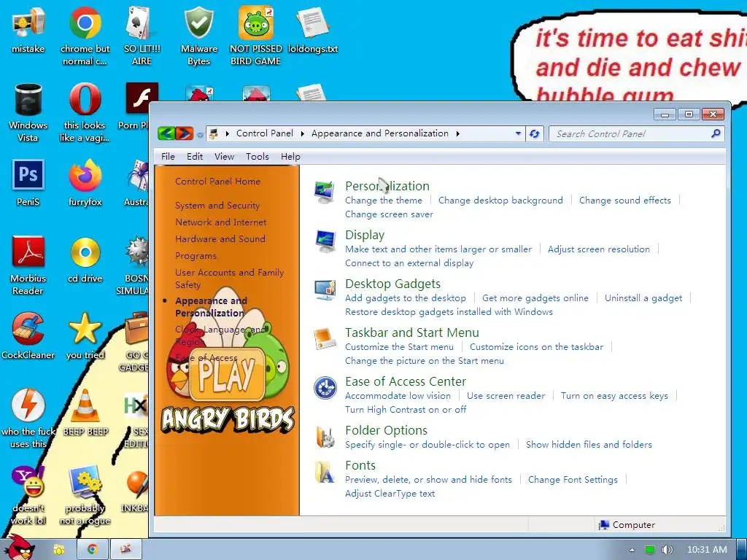This screenshot has height=560, width=747.
Task: Open the View menu
Action: tap(224, 157)
